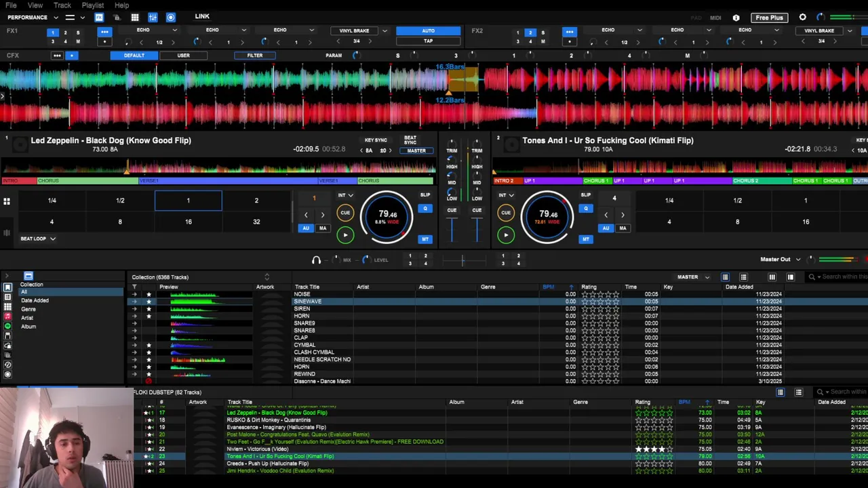Viewport: 868px width, 488px height.
Task: Click deck 2 orange CUE button
Action: (x=506, y=213)
